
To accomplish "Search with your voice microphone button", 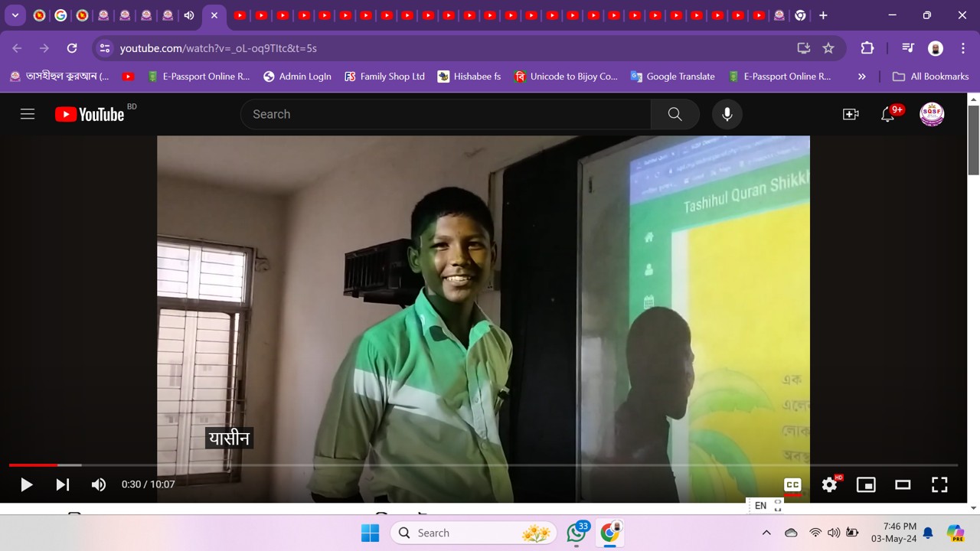I will coord(727,114).
